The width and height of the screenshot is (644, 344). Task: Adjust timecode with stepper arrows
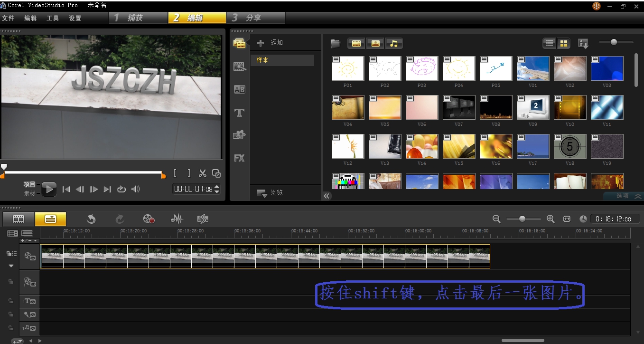click(217, 189)
